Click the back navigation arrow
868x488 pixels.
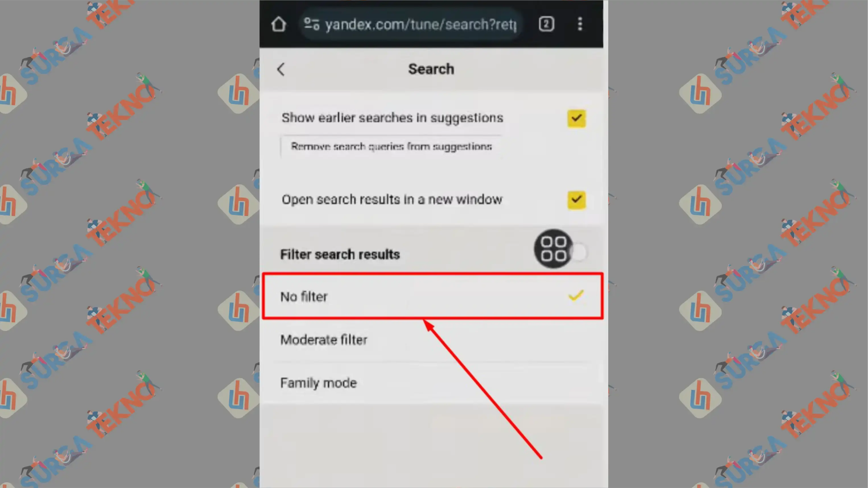pos(281,68)
